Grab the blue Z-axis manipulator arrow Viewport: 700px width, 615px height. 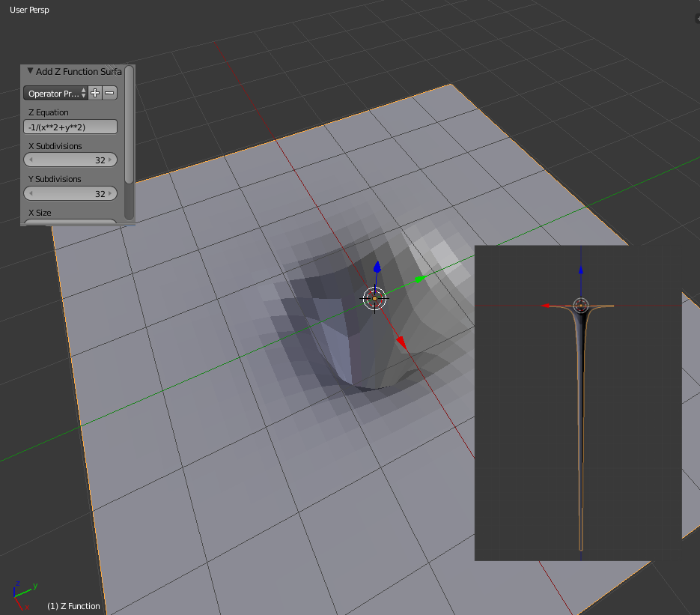tap(377, 267)
